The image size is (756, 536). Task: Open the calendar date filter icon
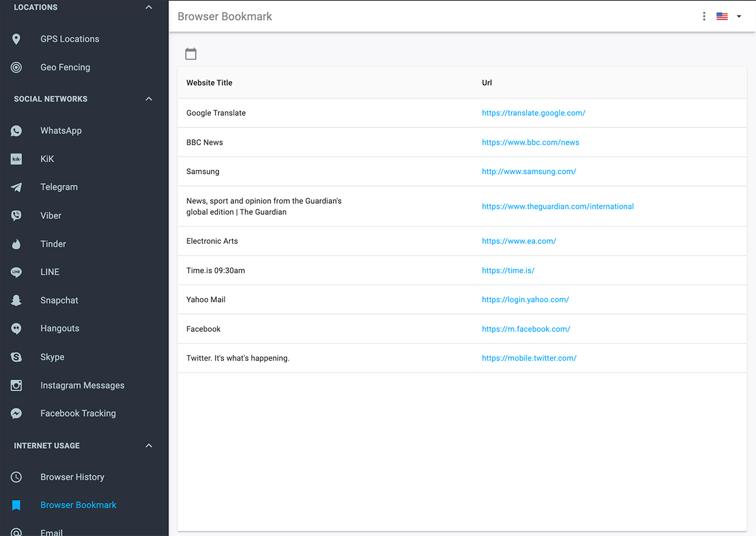coord(191,54)
